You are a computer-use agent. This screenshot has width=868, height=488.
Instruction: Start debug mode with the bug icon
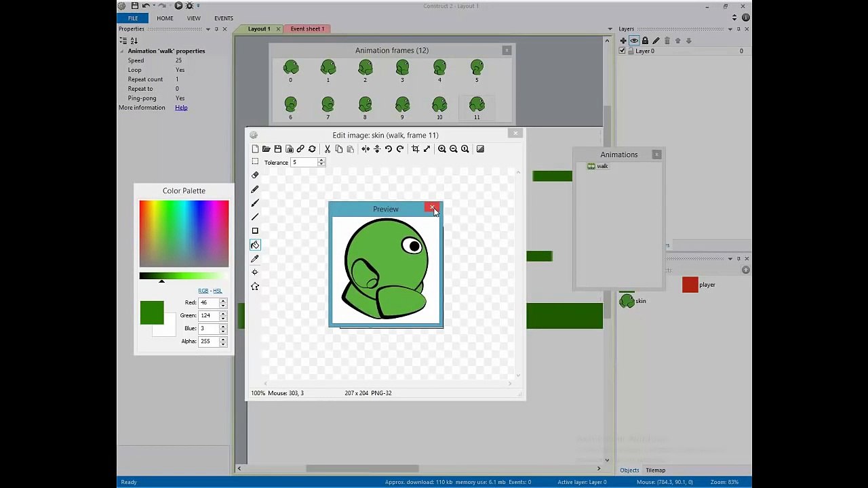tap(189, 6)
